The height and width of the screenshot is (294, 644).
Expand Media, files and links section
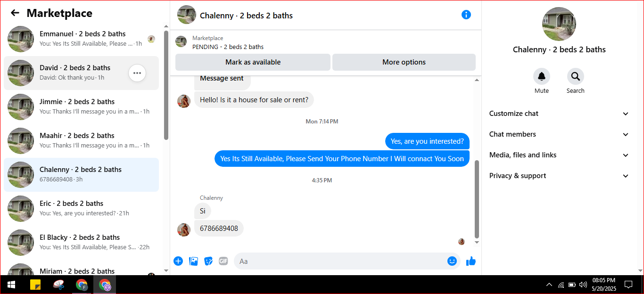pos(559,155)
